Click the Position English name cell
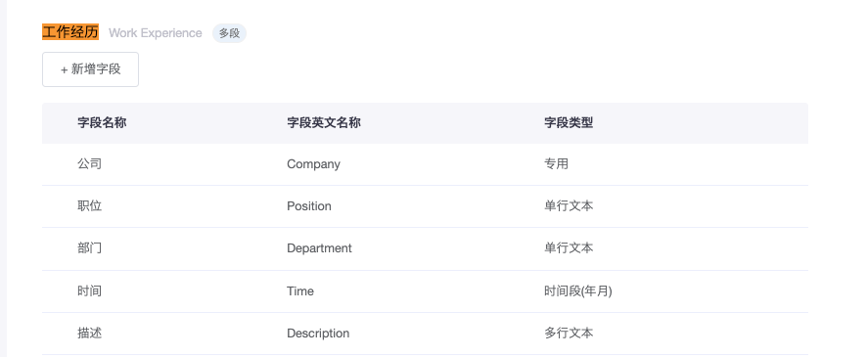Viewport: 868px width, 357px height. pyautogui.click(x=309, y=206)
